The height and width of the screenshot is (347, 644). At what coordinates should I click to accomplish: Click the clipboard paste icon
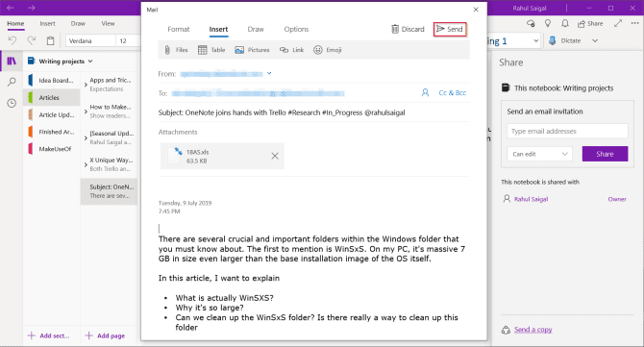[51, 40]
